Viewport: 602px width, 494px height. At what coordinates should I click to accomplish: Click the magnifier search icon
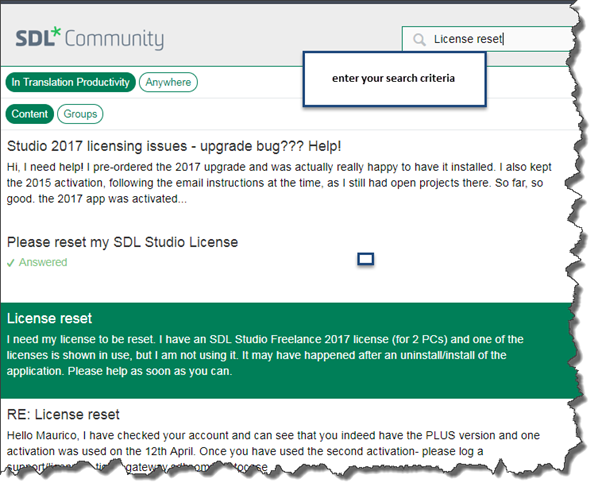(419, 40)
